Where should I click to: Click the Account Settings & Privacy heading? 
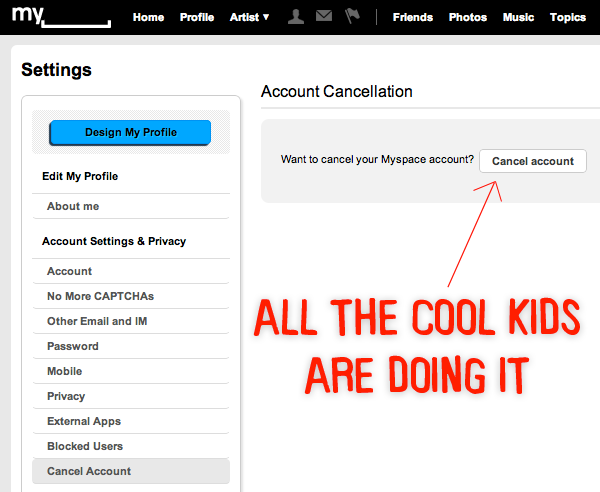coord(114,241)
